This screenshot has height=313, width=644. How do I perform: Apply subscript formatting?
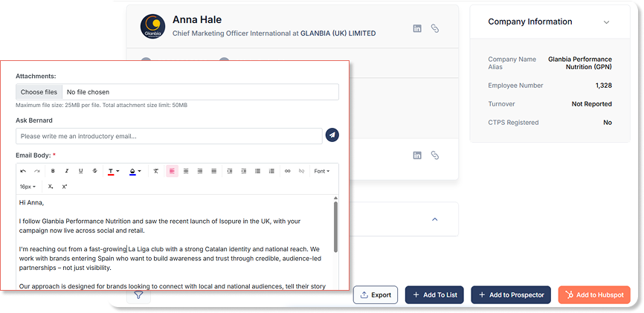tap(51, 187)
